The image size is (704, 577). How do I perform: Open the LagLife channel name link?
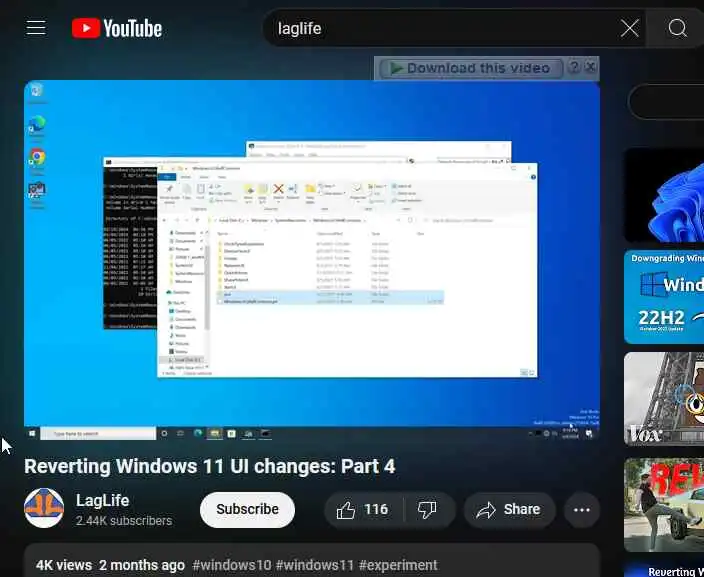tap(102, 500)
